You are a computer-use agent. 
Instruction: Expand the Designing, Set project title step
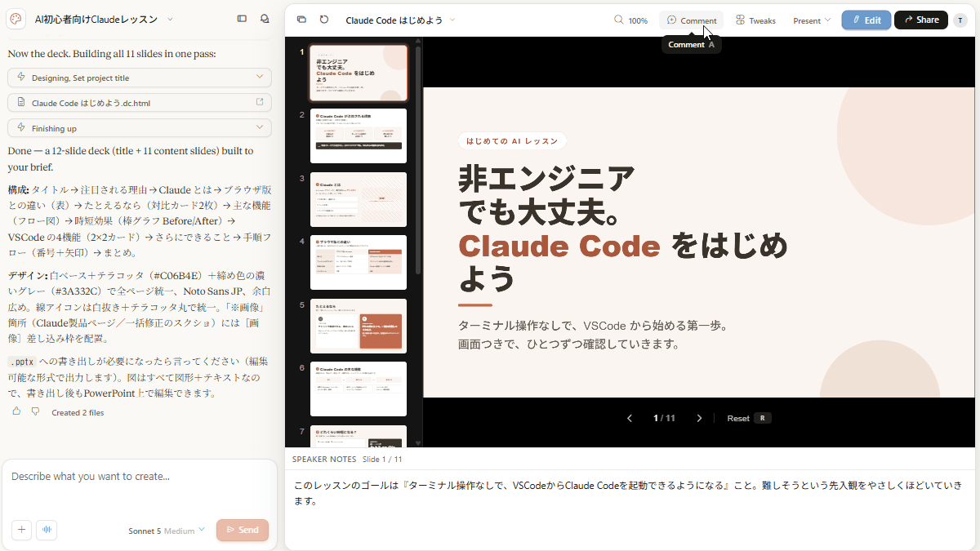coord(139,78)
